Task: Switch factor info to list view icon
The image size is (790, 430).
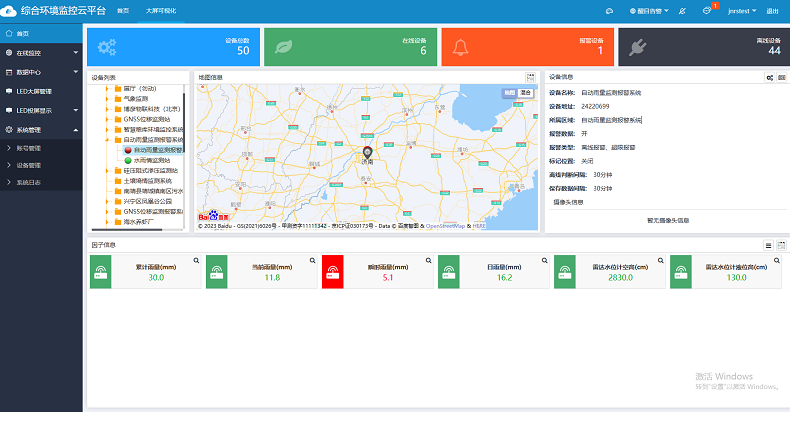Action: coord(768,245)
